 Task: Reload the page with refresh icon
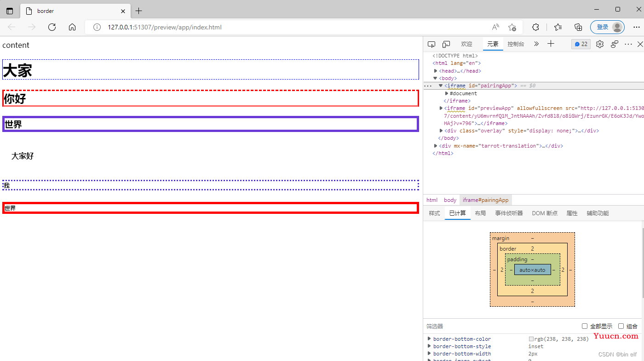click(52, 27)
